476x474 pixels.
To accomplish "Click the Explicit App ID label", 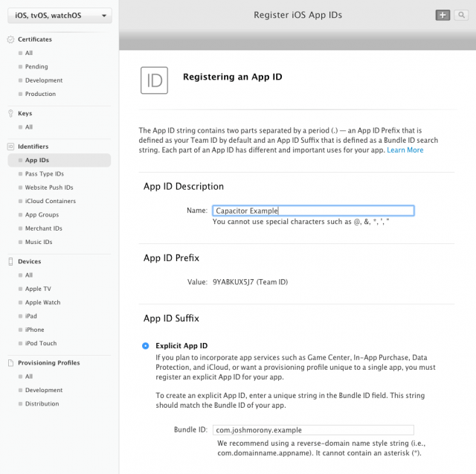I will pyautogui.click(x=181, y=346).
